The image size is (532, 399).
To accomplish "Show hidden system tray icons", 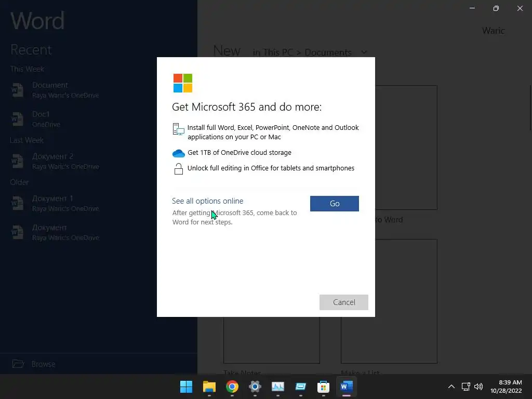I will (451, 387).
